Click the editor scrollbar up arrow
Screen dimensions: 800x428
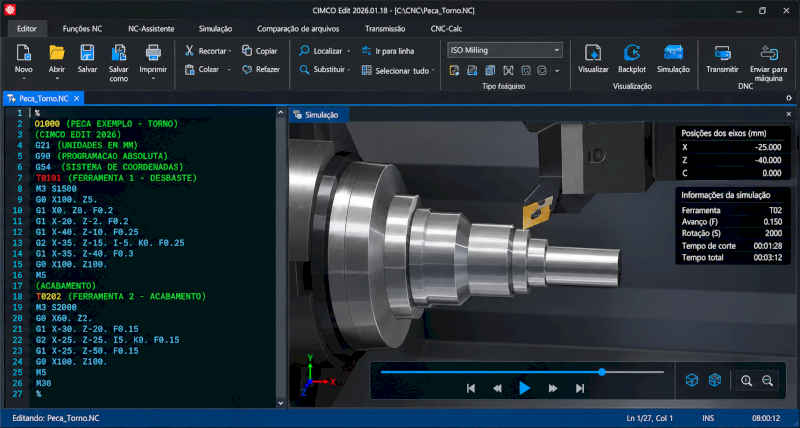[281, 112]
